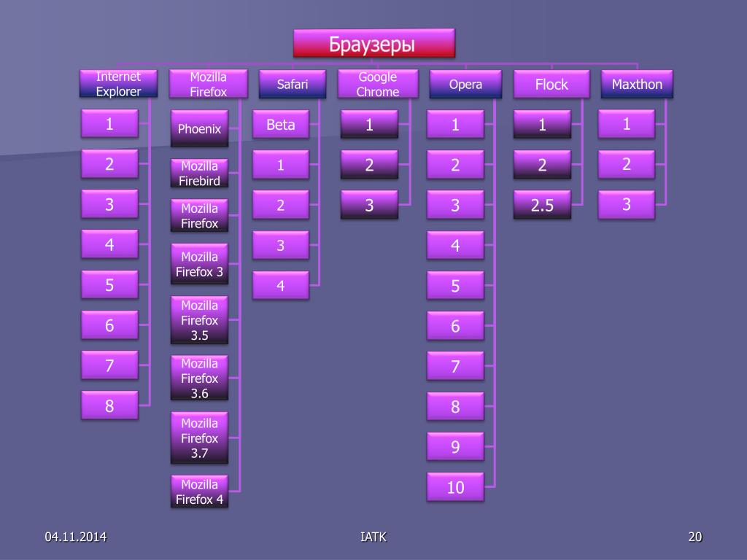Click version 6 under Internet Explorer
Viewport: 747px width, 560px height.
109,325
